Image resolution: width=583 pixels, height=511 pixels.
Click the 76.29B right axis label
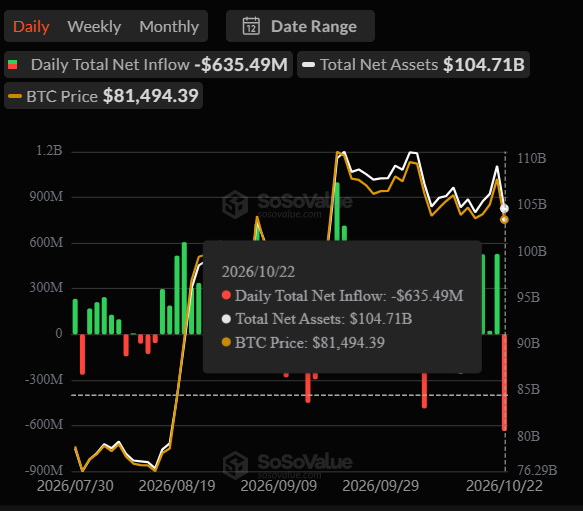pyautogui.click(x=537, y=470)
